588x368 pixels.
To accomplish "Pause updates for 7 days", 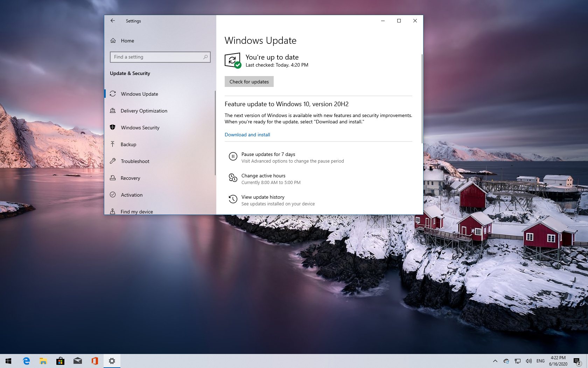I will point(268,154).
